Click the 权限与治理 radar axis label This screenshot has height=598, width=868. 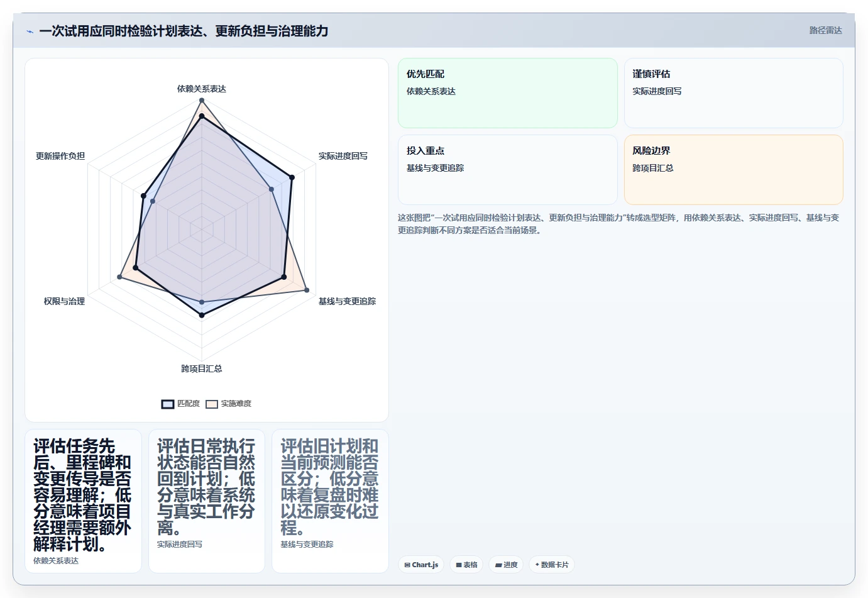[x=64, y=301]
